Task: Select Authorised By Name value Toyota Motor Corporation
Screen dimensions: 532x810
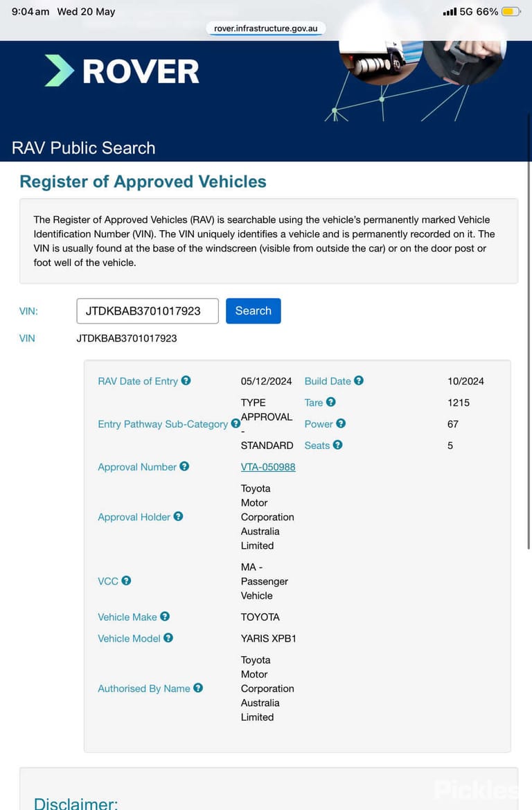Action: pos(267,688)
